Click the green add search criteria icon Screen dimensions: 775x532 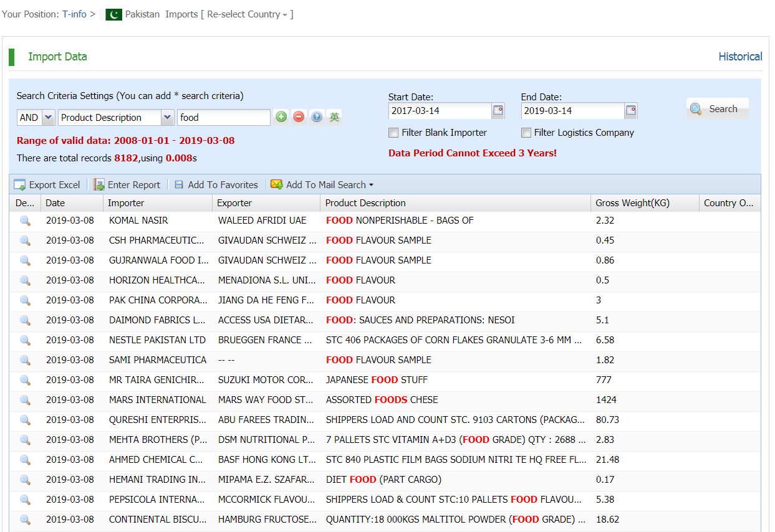point(281,117)
